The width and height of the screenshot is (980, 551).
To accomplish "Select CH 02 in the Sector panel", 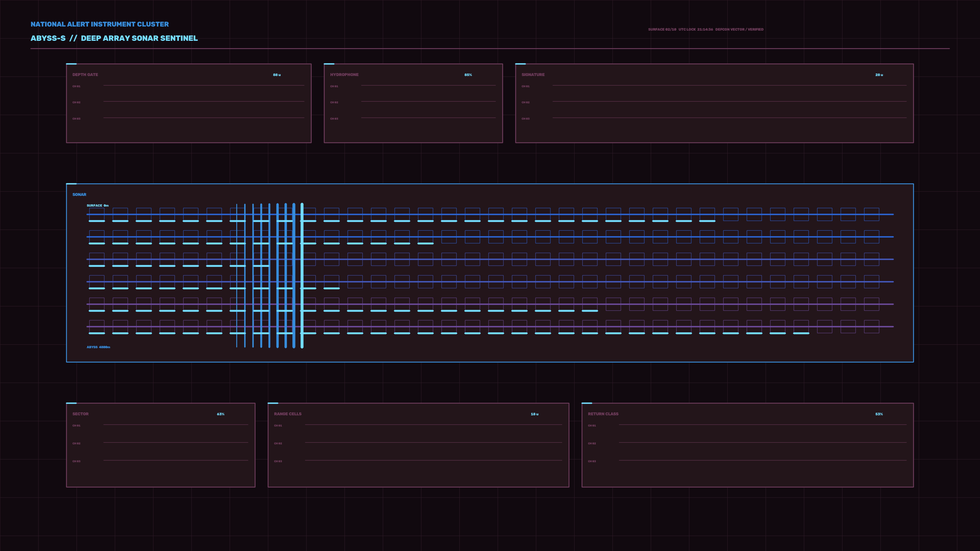I will [x=77, y=443].
